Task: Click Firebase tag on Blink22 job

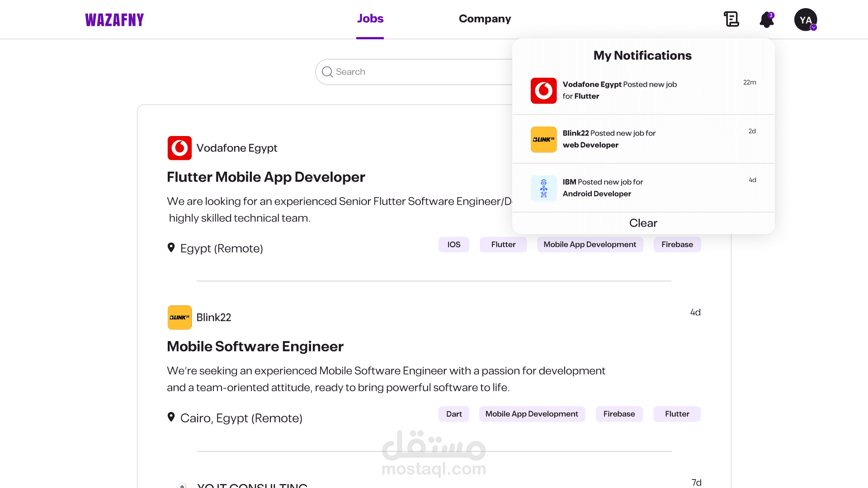Action: 619,414
